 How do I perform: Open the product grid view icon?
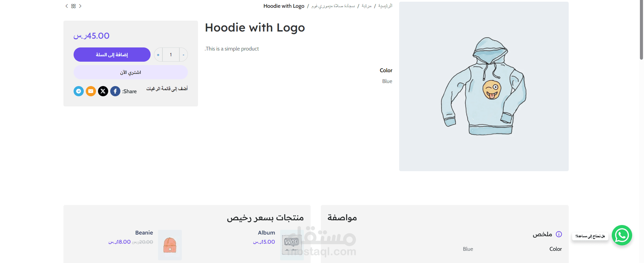73,6
